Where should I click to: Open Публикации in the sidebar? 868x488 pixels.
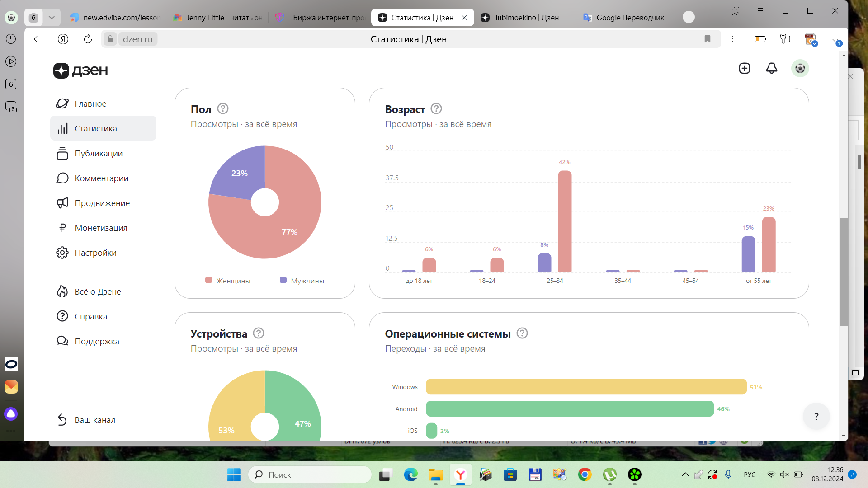(x=99, y=154)
